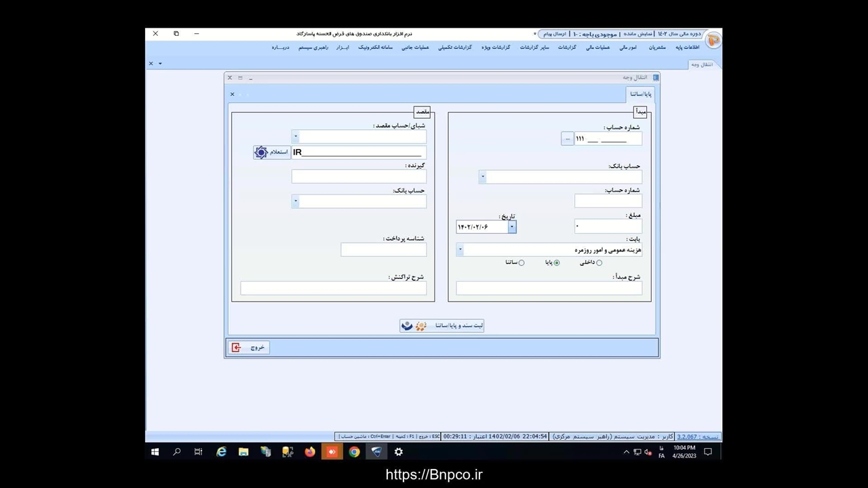Image resolution: width=868 pixels, height=488 pixels.
Task: Launch Google Chrome from the taskbar
Action: tap(354, 452)
